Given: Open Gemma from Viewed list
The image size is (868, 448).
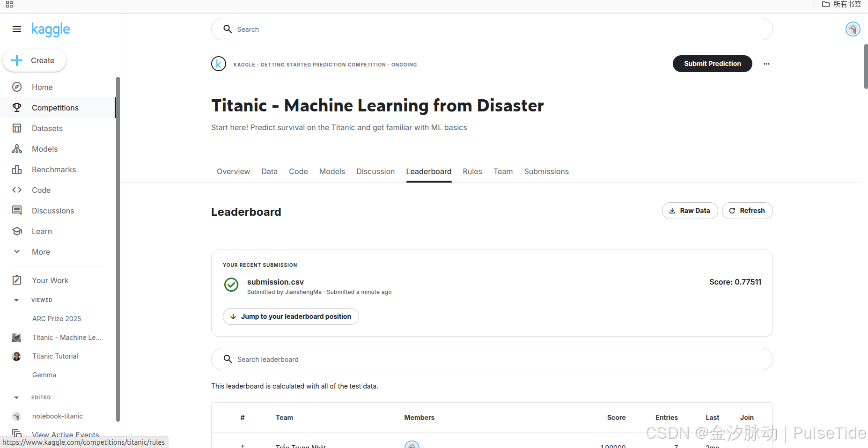Looking at the screenshot, I should [44, 375].
